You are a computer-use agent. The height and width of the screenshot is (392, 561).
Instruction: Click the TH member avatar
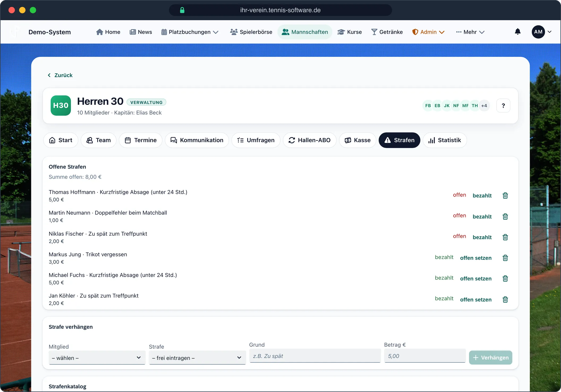475,106
